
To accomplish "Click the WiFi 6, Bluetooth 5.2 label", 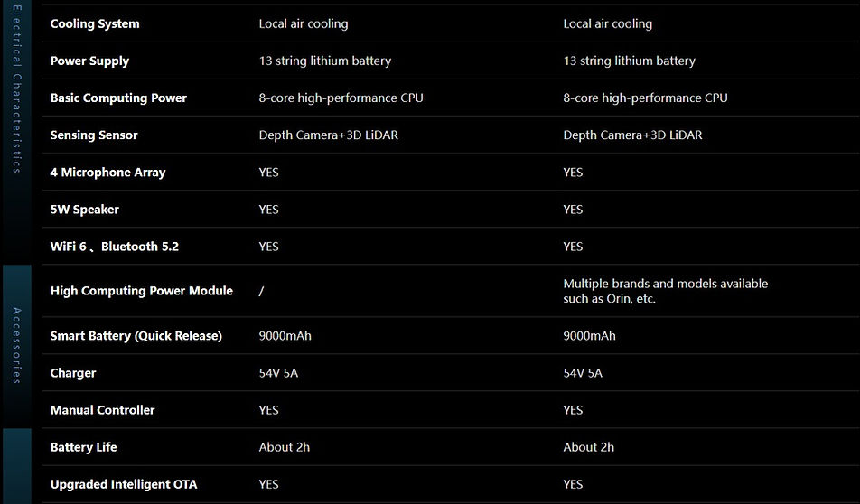I will (x=115, y=247).
